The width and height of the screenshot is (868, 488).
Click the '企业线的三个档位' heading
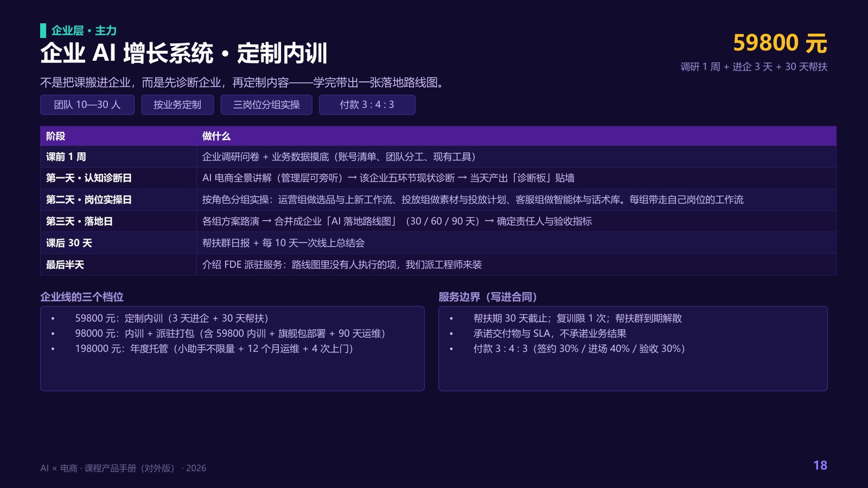(x=82, y=297)
